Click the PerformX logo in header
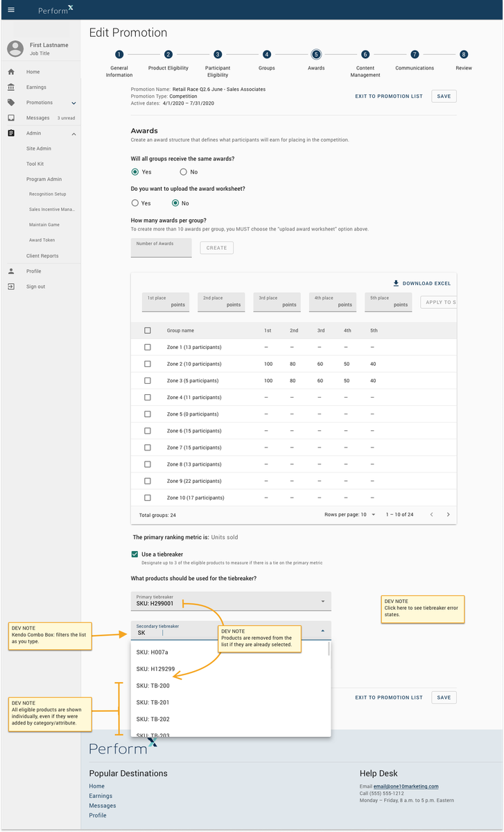Image resolution: width=504 pixels, height=832 pixels. pyautogui.click(x=55, y=10)
